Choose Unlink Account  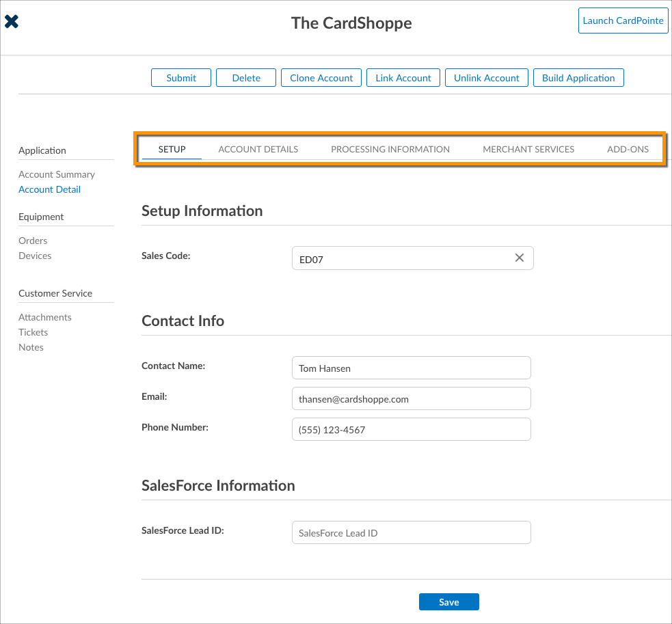[487, 78]
